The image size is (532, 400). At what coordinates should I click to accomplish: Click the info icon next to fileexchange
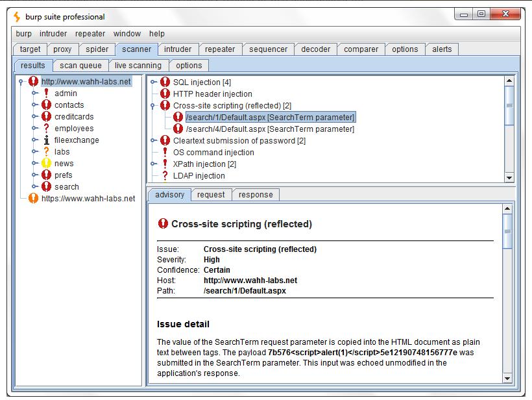click(47, 140)
